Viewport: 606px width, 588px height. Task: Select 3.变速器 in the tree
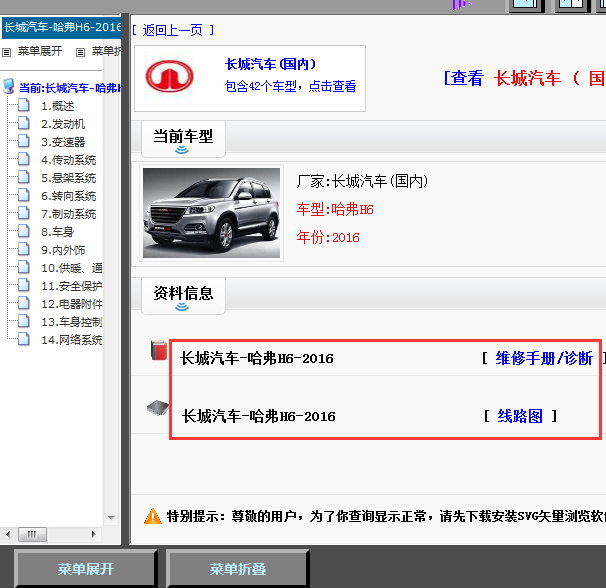63,142
